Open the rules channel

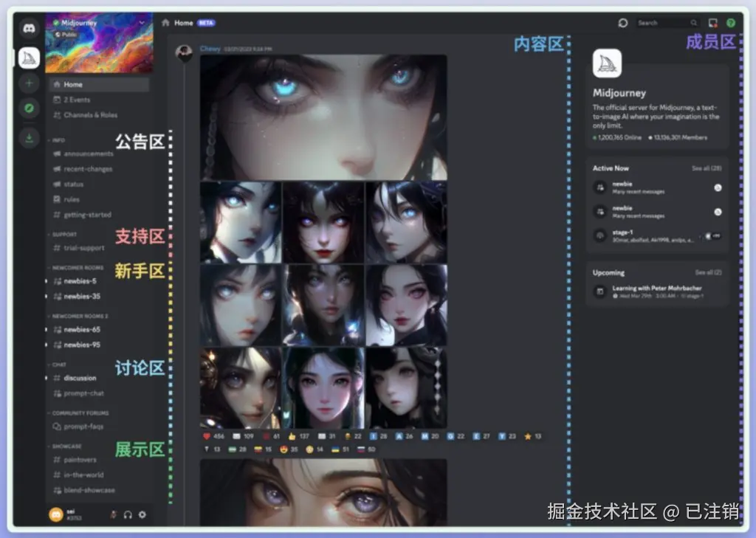click(99, 199)
